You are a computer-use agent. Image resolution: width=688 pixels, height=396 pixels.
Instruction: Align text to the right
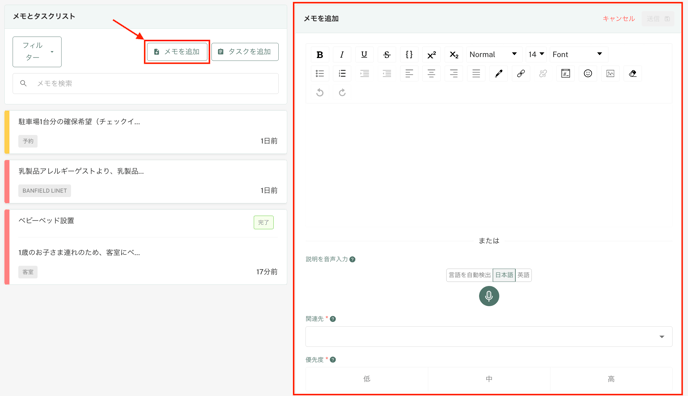[454, 73]
